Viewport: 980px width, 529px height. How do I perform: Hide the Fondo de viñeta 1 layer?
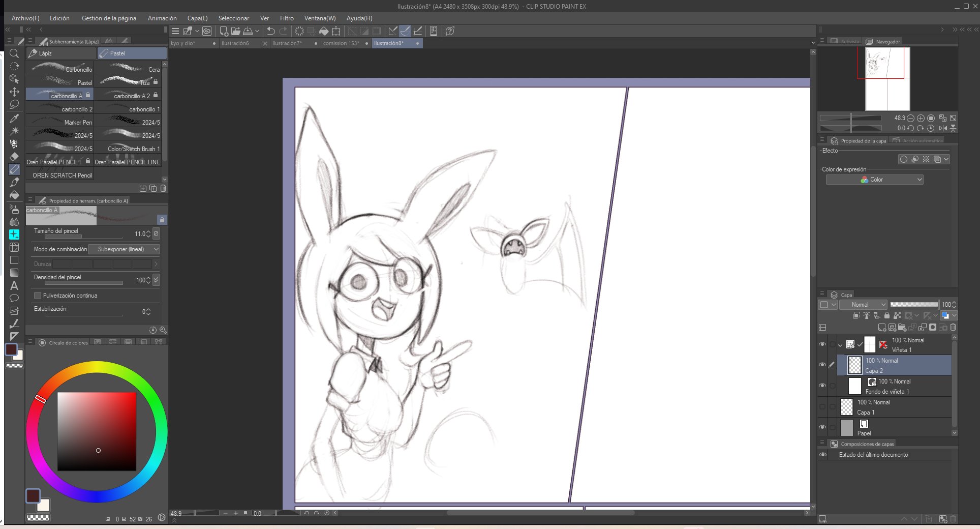(822, 386)
